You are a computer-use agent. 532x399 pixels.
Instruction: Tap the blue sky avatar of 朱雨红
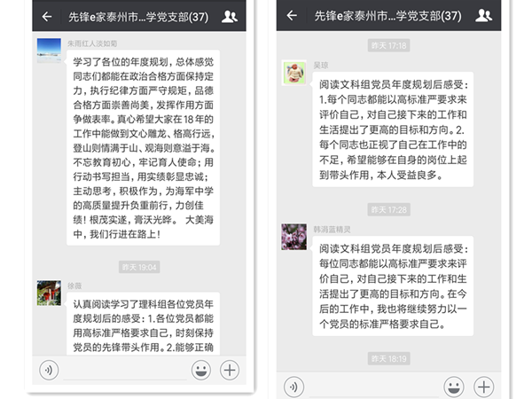[49, 51]
